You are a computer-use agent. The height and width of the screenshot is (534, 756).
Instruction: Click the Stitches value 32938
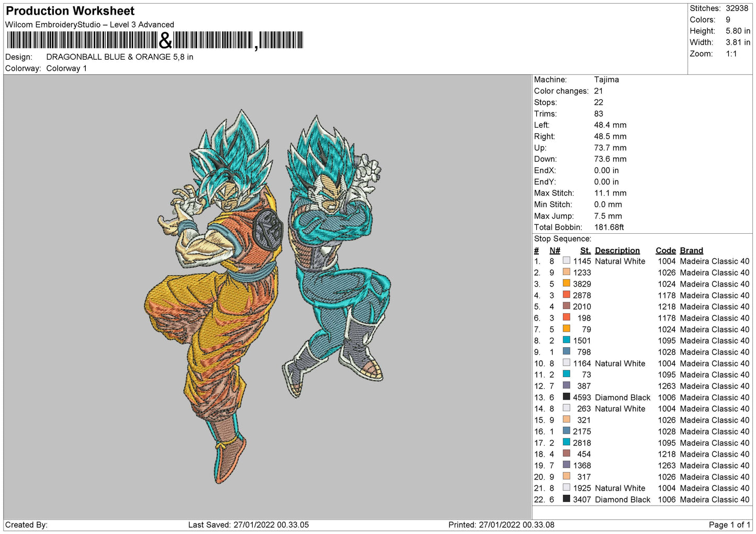tap(737, 8)
